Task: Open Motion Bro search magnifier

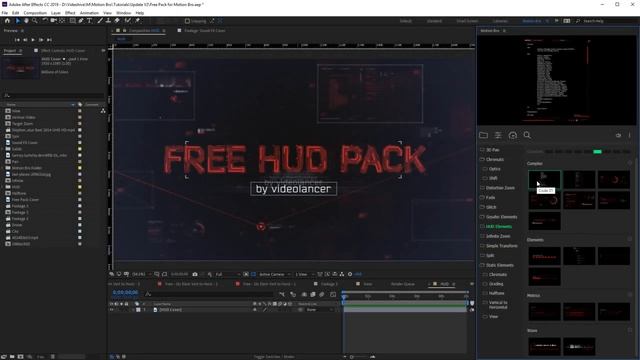Action: pos(527,135)
